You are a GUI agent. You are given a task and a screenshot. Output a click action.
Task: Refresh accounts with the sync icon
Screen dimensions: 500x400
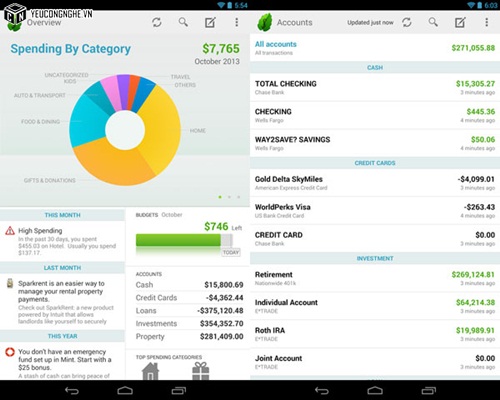click(x=407, y=22)
